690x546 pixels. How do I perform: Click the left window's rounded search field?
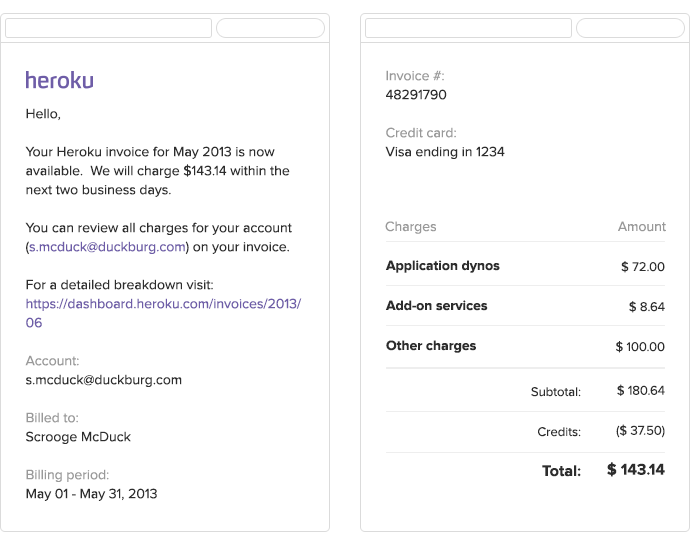(270, 28)
